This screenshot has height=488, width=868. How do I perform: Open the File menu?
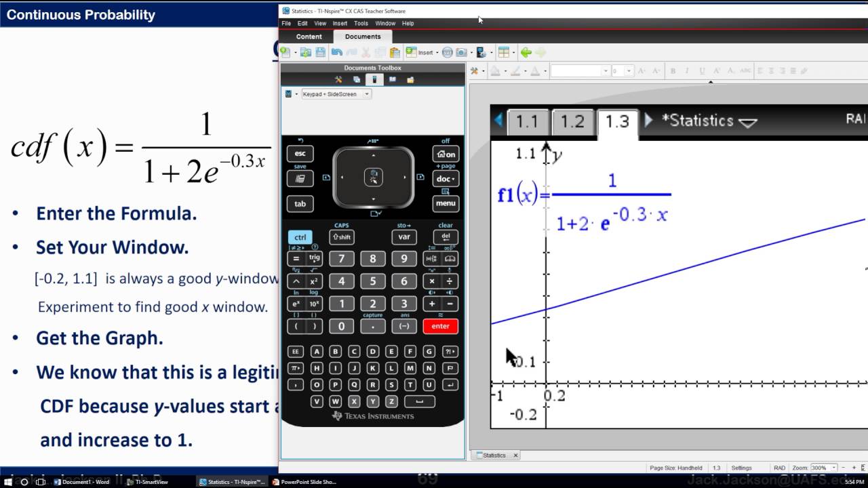click(x=286, y=23)
